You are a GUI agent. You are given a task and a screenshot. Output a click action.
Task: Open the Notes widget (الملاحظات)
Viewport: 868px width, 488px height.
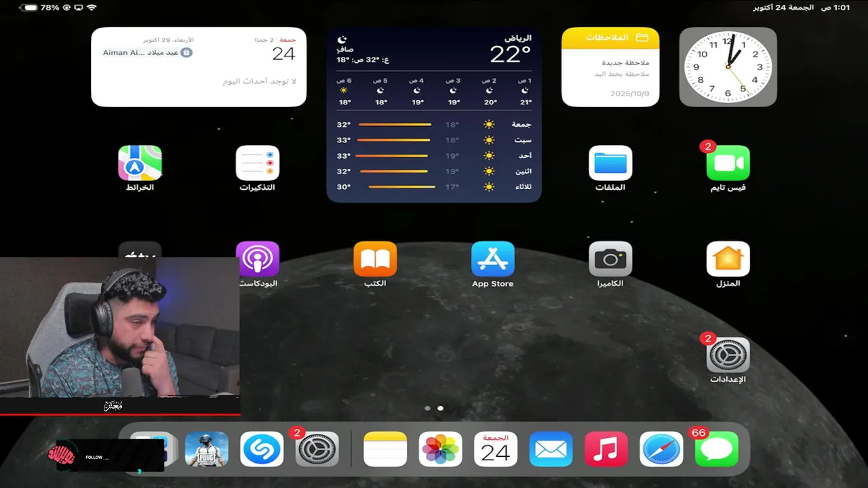[610, 66]
